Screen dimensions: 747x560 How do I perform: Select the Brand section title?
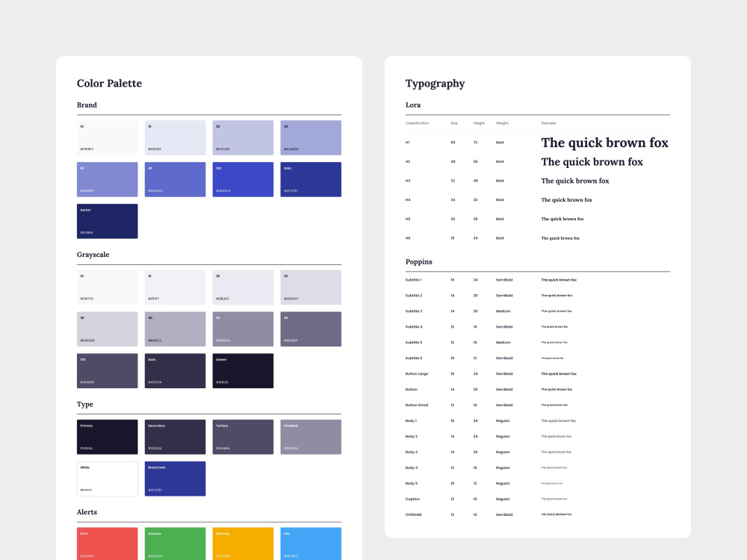(87, 105)
